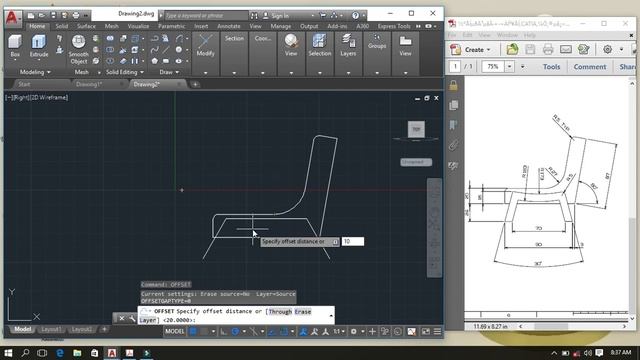The height and width of the screenshot is (360, 640).
Task: Expand Section panel dropdown
Action: 234,73
